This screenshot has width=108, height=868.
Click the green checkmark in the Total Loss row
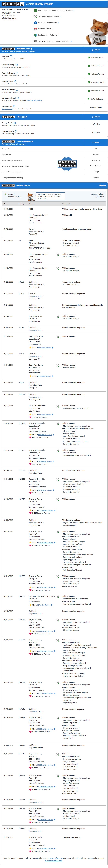[x=89, y=58]
